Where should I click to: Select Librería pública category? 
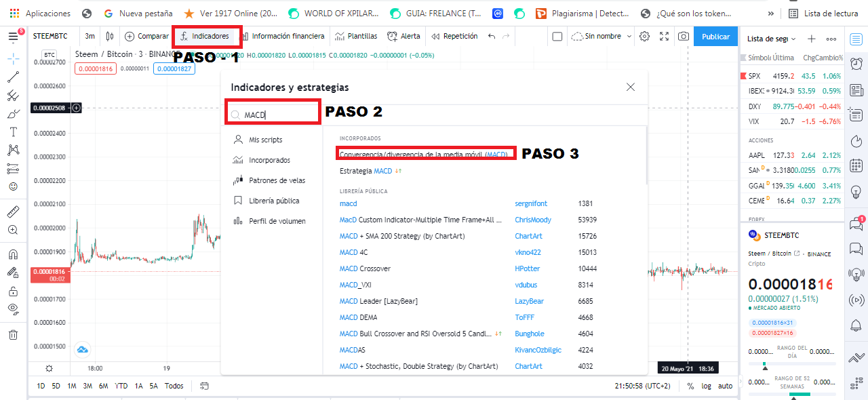[274, 201]
